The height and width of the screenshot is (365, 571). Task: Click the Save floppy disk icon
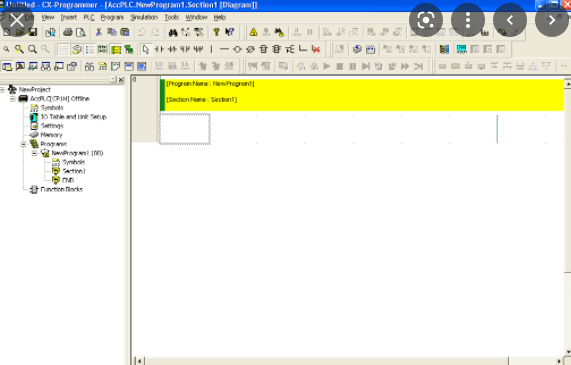click(33, 32)
